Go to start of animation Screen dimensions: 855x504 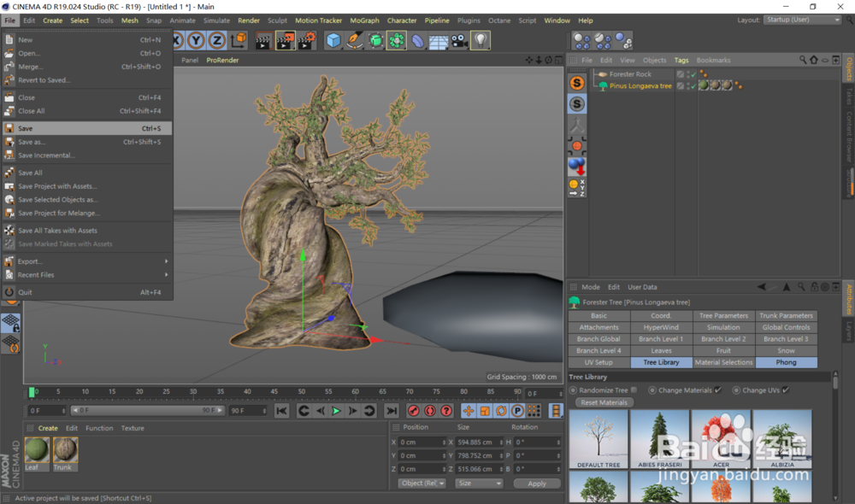(281, 411)
